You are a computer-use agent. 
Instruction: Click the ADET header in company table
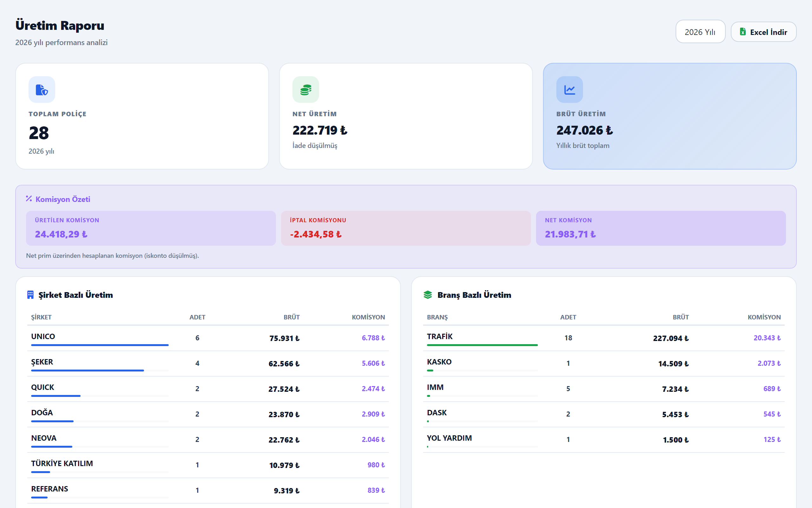(197, 317)
